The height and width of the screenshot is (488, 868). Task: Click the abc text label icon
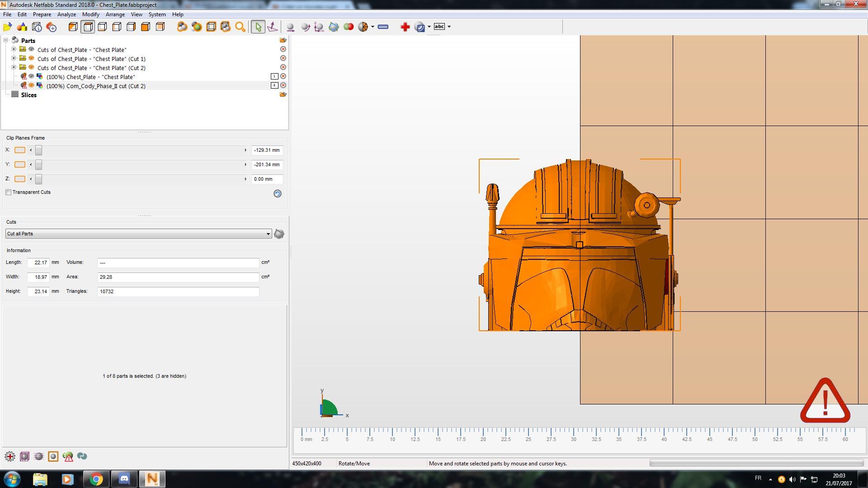pyautogui.click(x=439, y=27)
